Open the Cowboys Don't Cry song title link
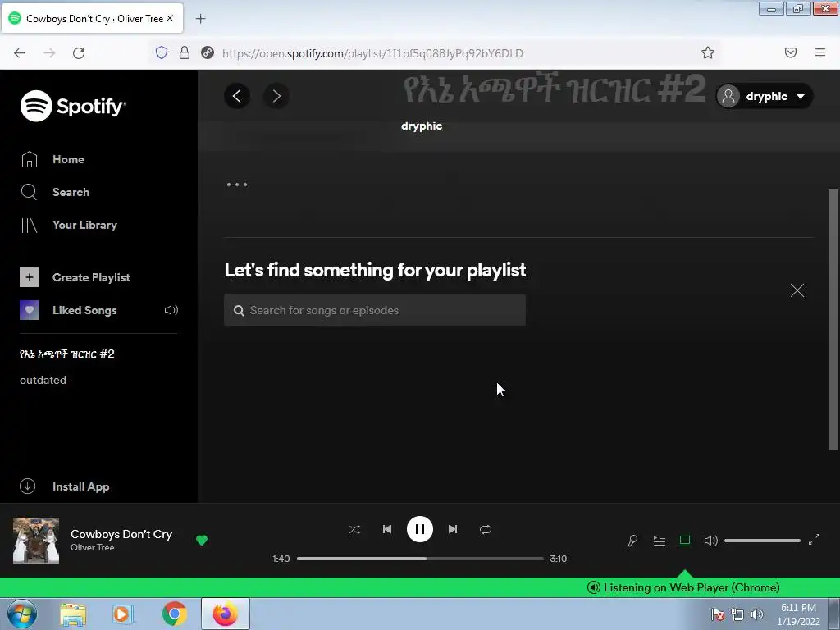This screenshot has width=840, height=630. point(121,534)
